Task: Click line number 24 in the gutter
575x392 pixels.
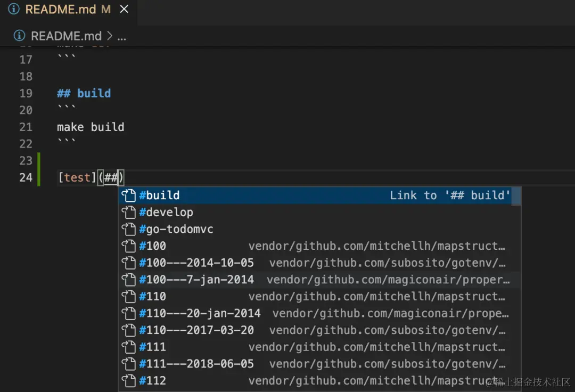Action: click(26, 178)
